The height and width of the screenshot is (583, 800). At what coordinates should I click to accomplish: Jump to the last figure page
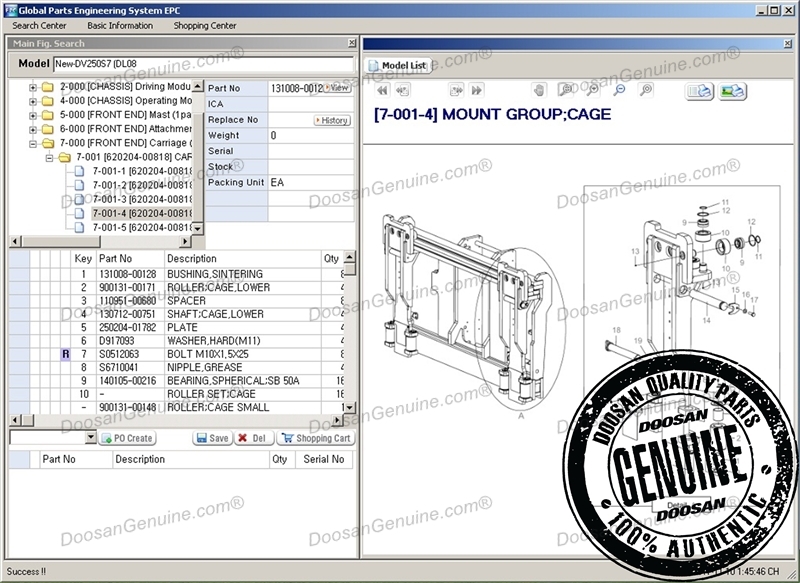pos(477,90)
